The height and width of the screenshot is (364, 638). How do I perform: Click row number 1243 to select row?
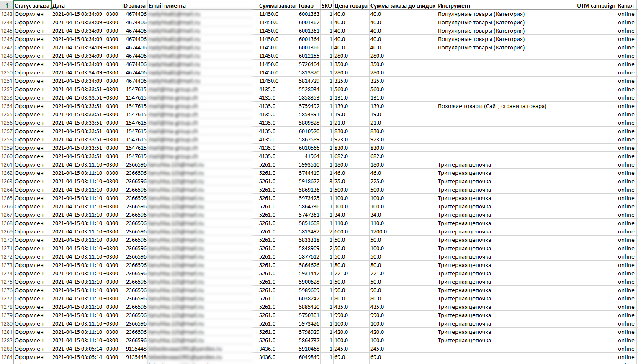tap(7, 14)
